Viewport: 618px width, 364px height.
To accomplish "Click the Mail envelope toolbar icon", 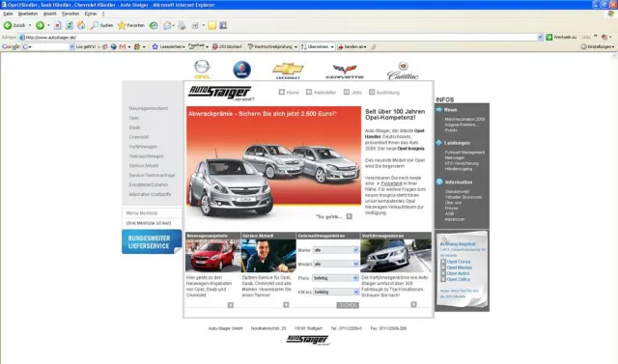I will pos(167,26).
